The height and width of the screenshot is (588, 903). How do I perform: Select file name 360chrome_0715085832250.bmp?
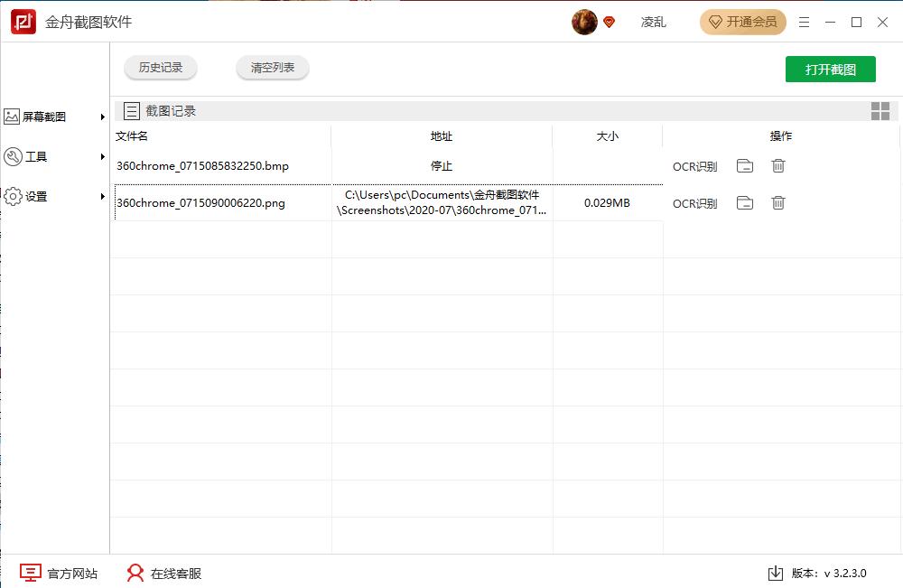[202, 166]
